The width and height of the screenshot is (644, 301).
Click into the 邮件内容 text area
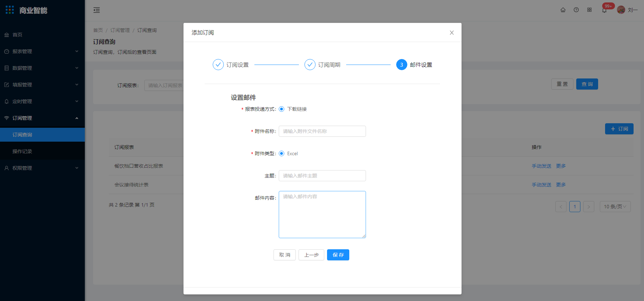[322, 215]
